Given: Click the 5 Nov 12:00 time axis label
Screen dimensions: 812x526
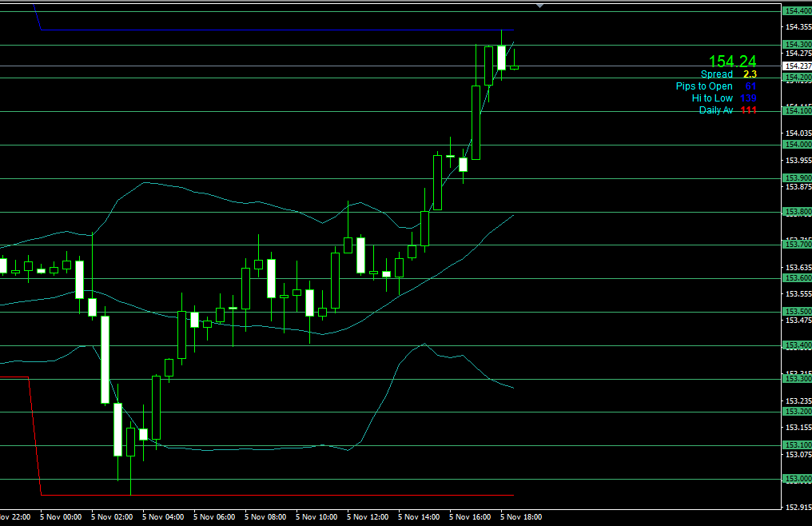Looking at the screenshot, I should click(x=368, y=517).
